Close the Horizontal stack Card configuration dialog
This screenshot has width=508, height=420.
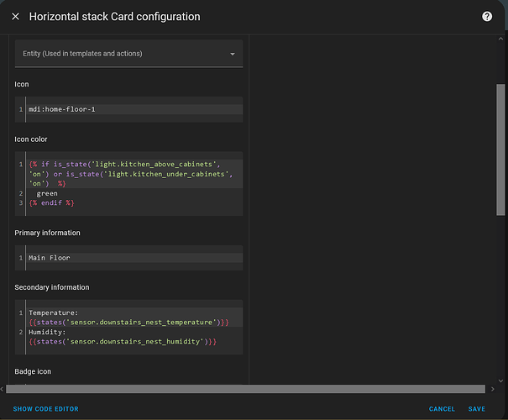pos(15,17)
